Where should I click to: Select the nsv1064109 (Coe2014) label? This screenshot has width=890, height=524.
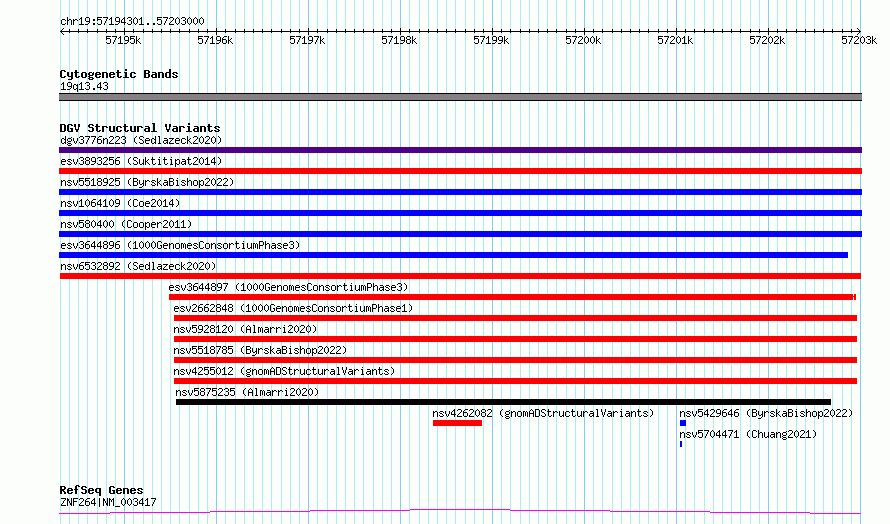120,203
